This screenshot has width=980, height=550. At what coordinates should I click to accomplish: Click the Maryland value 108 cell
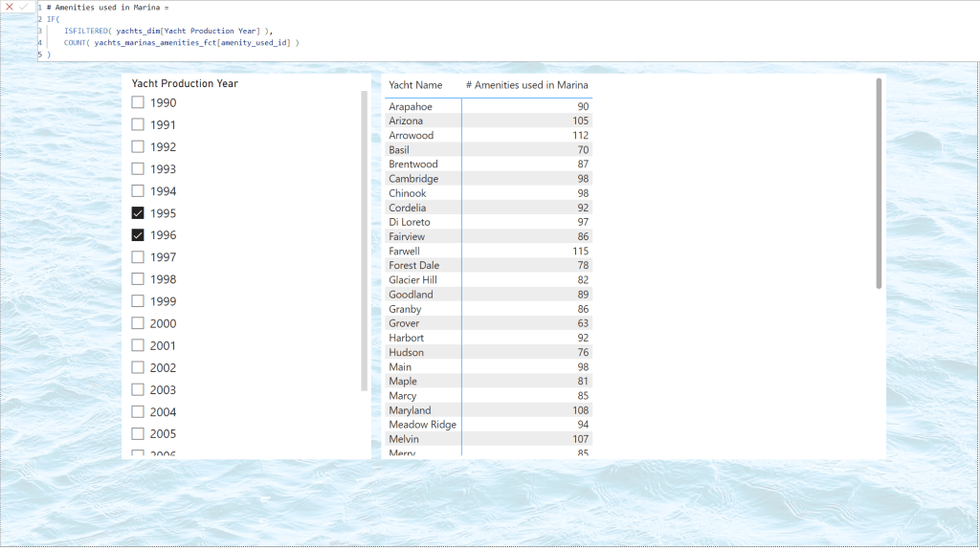580,410
